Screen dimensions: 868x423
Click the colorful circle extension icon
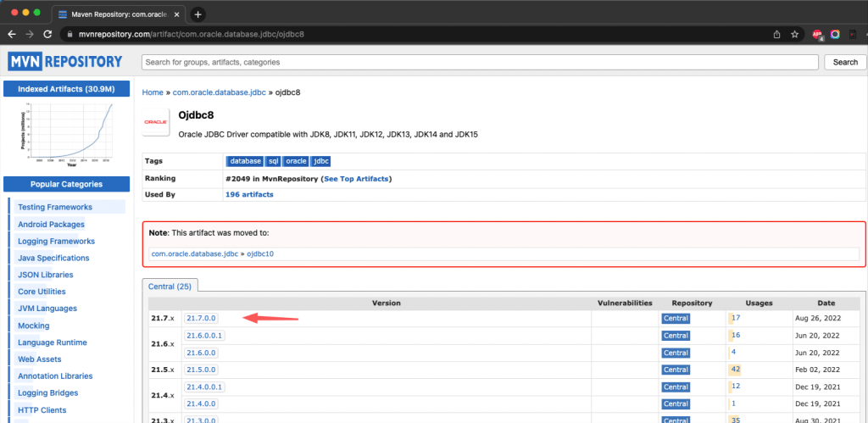pyautogui.click(x=835, y=34)
